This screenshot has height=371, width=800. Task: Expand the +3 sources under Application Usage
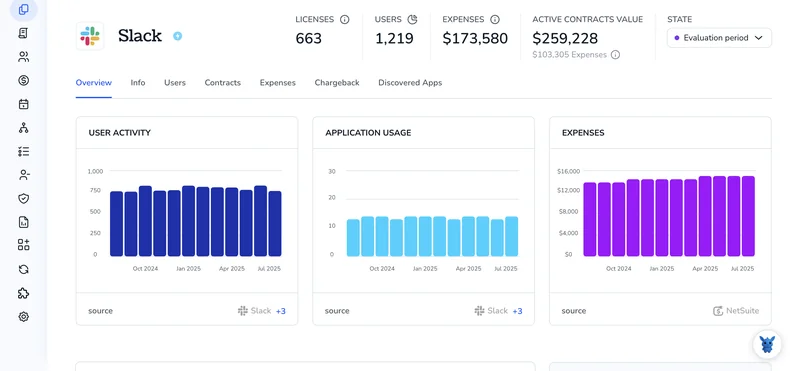click(517, 311)
